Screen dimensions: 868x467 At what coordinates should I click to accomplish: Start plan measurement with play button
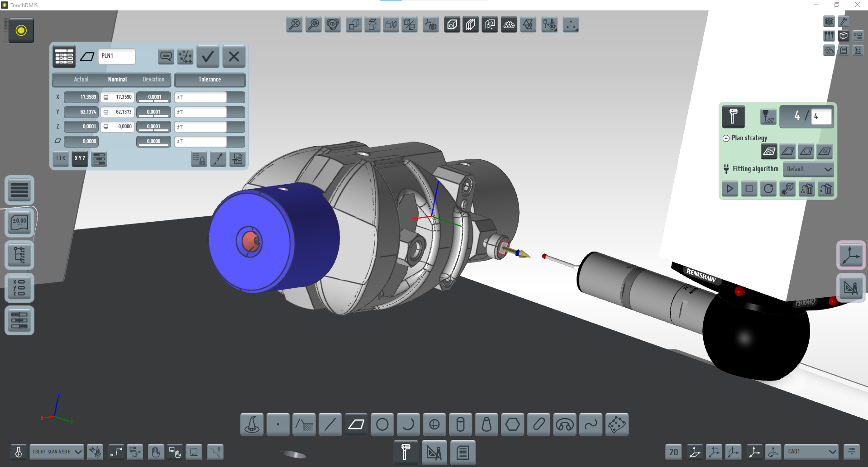pos(730,189)
